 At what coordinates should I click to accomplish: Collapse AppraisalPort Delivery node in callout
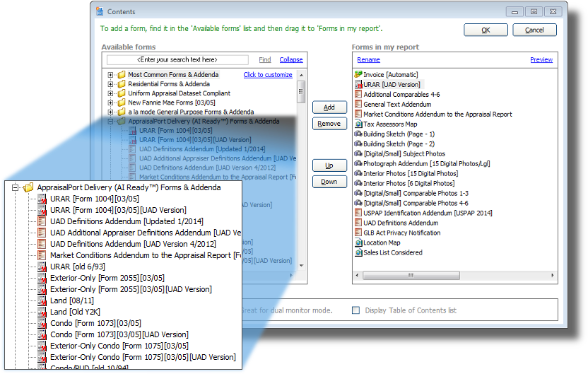tap(15, 187)
